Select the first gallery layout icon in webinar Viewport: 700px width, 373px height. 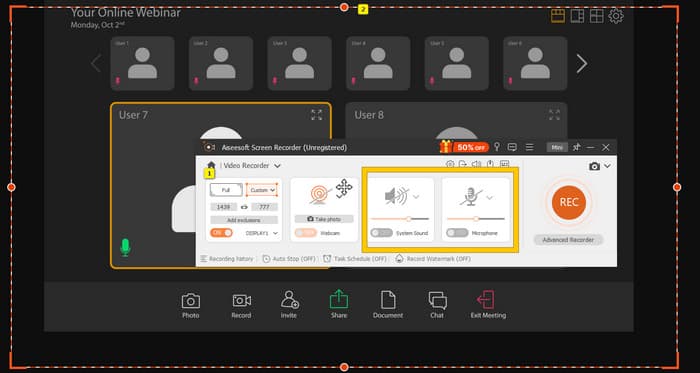[558, 16]
